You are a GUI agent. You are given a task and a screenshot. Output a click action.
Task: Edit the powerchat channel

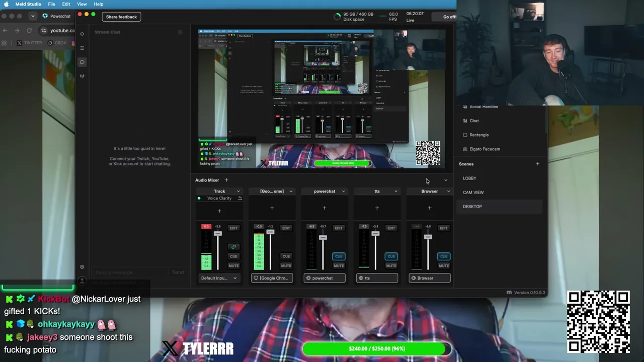point(339,228)
